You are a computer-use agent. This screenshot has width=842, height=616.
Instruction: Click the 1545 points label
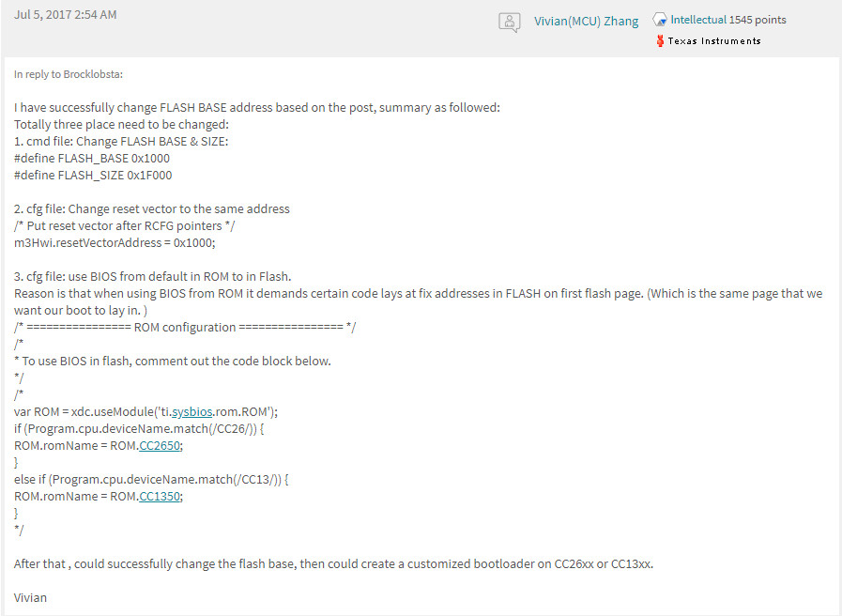click(758, 20)
